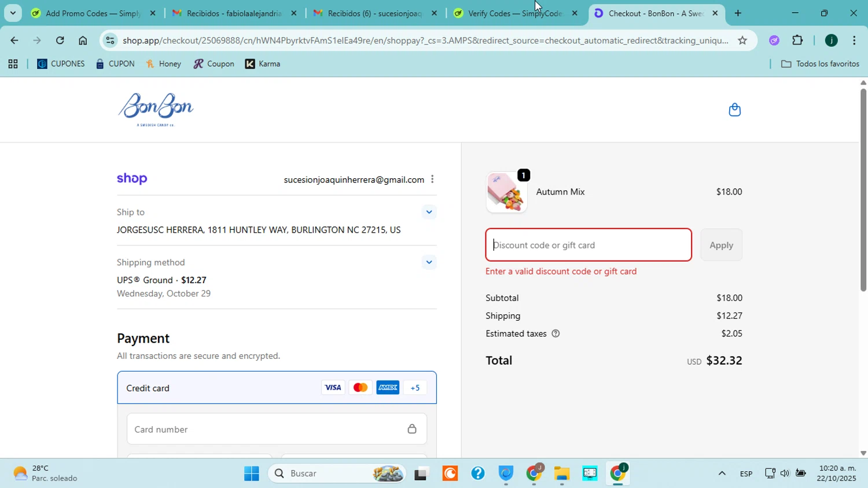Viewport: 868px width, 488px height.
Task: Click the Apply discount button
Action: point(721,245)
